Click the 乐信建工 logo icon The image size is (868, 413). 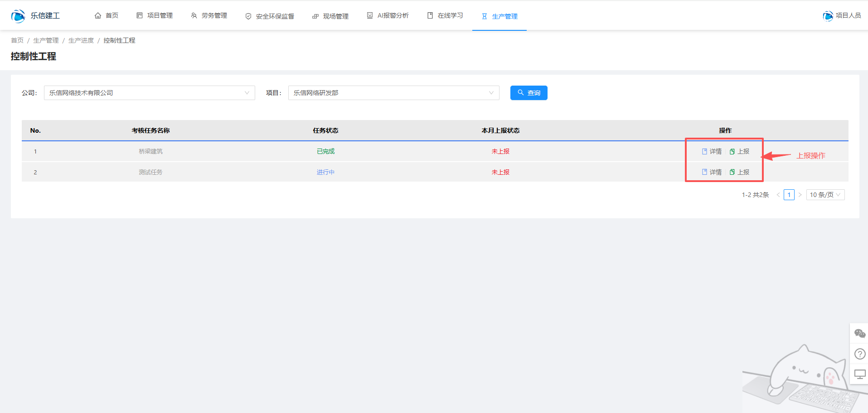click(x=18, y=16)
